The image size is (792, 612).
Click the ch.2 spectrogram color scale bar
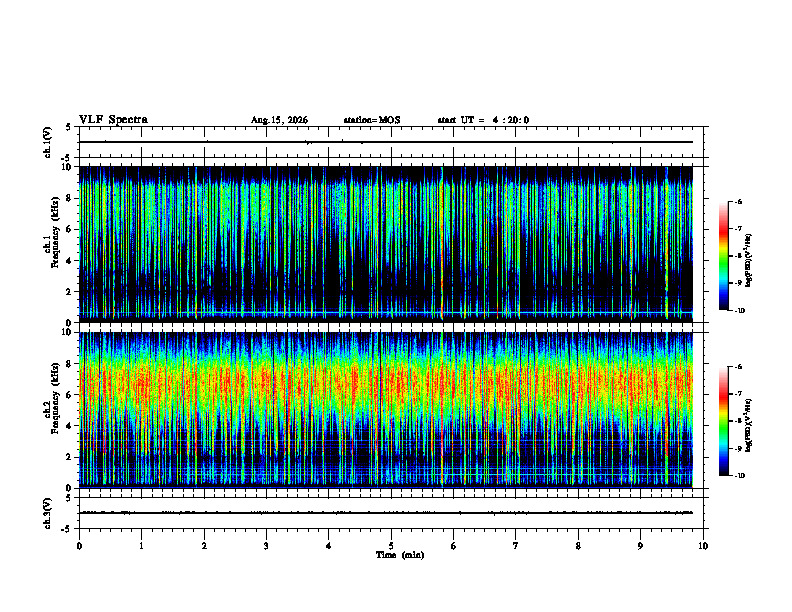pos(724,421)
